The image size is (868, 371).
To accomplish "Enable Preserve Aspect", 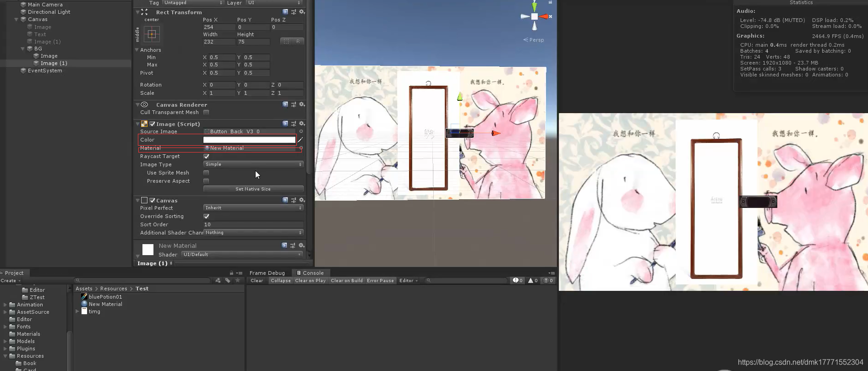I will [206, 181].
